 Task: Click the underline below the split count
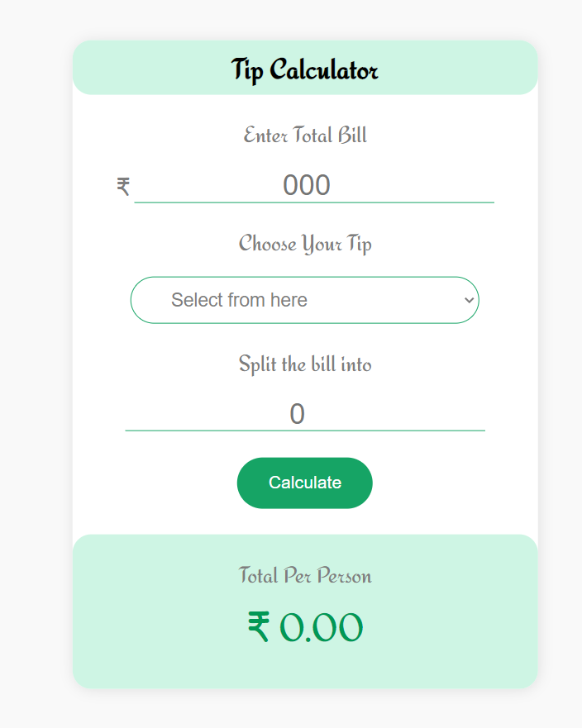tap(304, 431)
